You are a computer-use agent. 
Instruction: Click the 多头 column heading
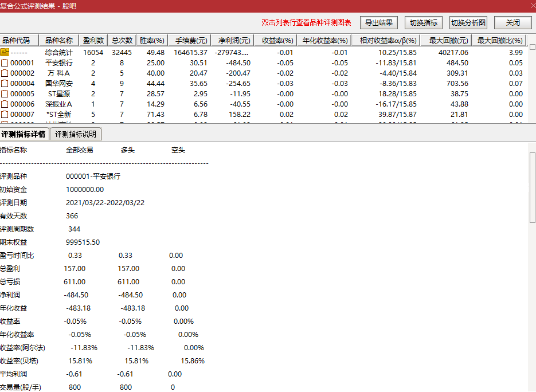(x=127, y=150)
